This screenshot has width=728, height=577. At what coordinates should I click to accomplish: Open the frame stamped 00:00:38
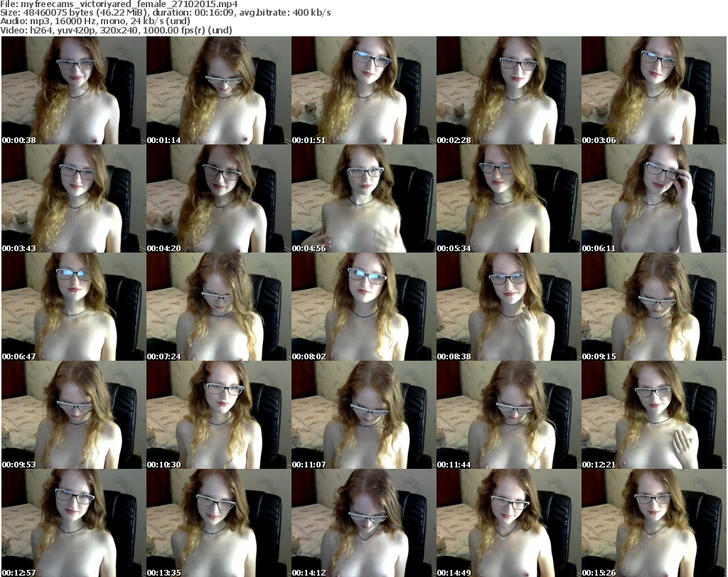click(74, 90)
